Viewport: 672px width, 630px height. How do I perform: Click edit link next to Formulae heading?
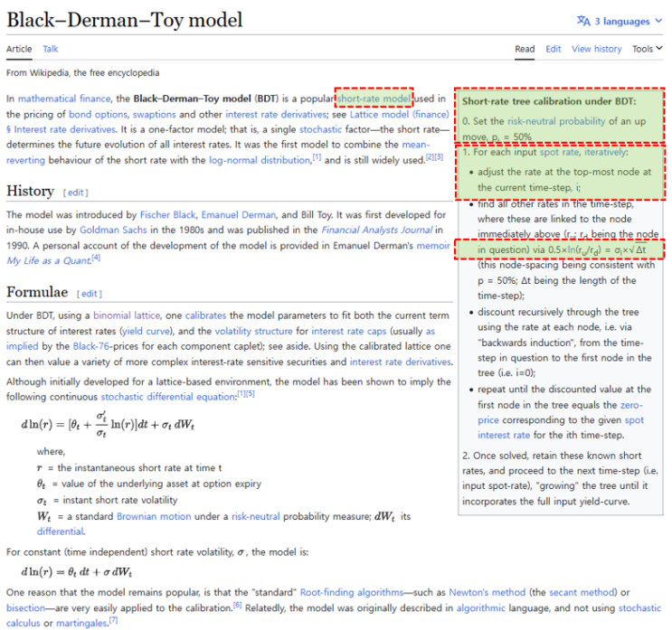pyautogui.click(x=90, y=294)
